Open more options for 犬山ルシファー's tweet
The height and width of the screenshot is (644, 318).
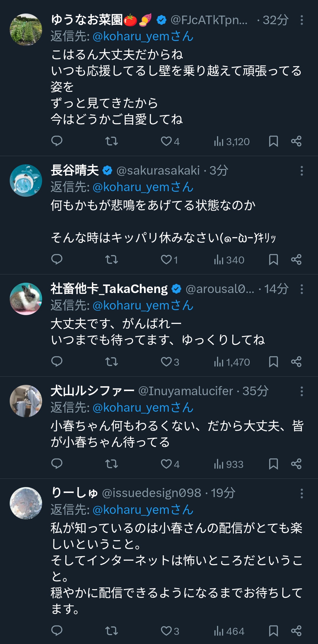click(302, 391)
